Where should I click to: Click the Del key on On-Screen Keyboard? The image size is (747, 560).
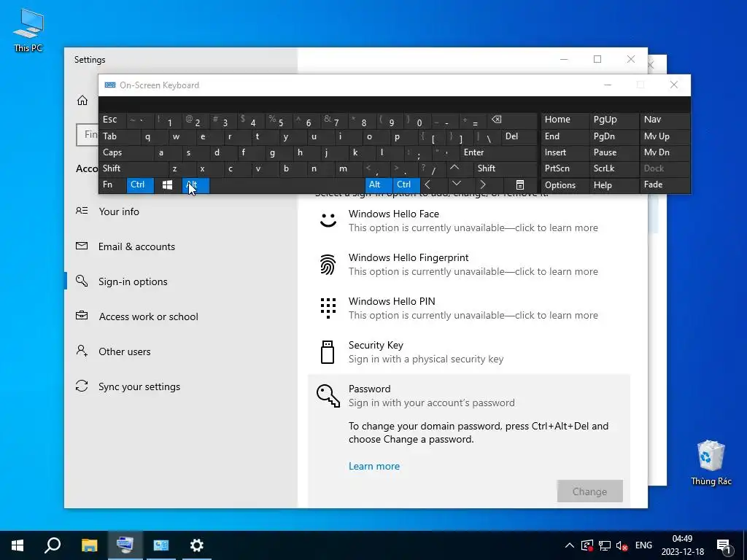519,136
